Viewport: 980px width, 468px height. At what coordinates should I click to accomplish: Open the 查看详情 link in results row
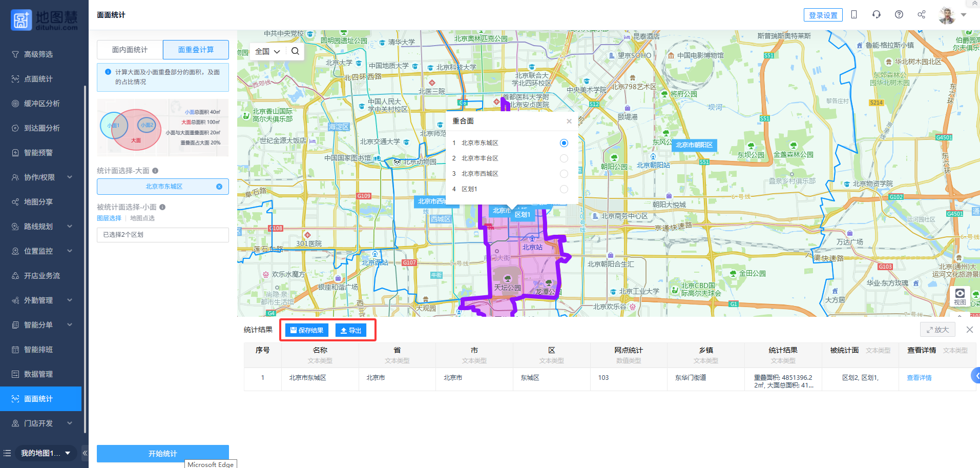pos(919,378)
